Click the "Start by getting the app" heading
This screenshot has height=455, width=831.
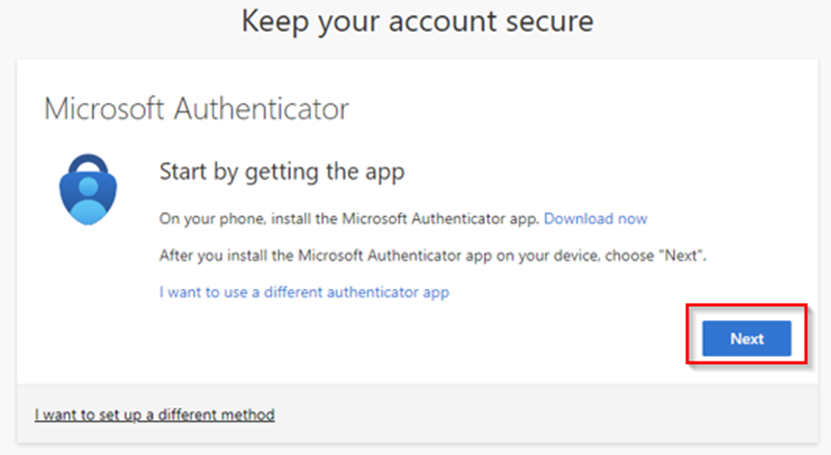pos(282,172)
